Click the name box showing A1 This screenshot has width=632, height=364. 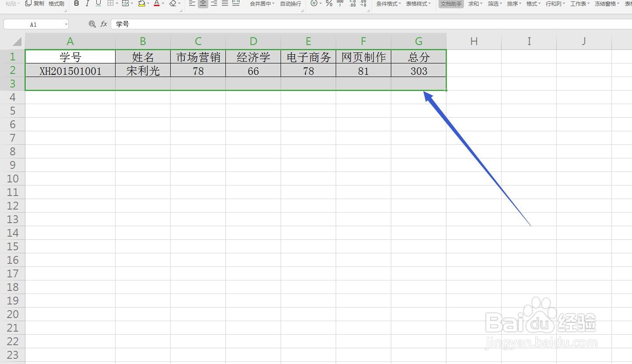pyautogui.click(x=36, y=24)
